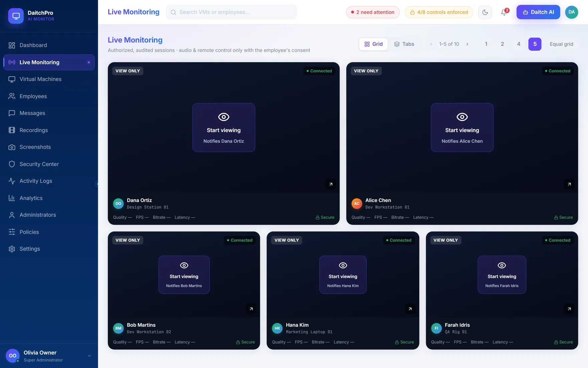Pop out Bob Martins session arrow

tap(251, 309)
